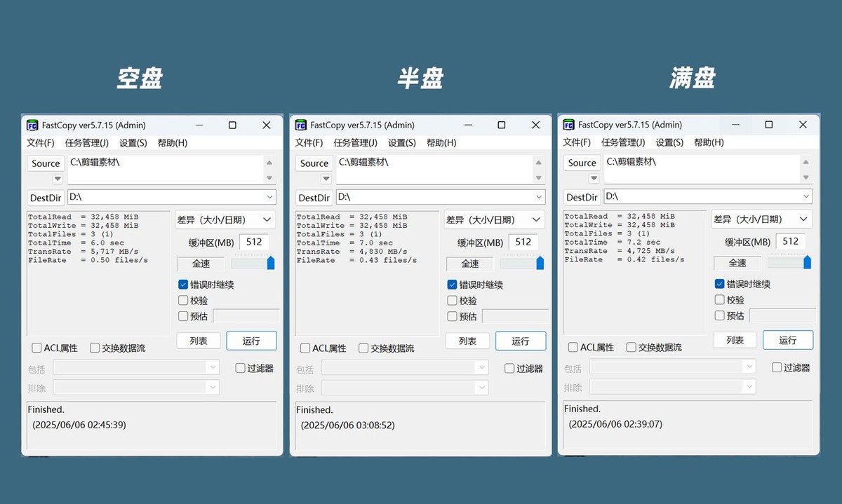Screen dimensions: 842x504
Task: Click 列表 button in 半盘 window
Action: click(468, 341)
